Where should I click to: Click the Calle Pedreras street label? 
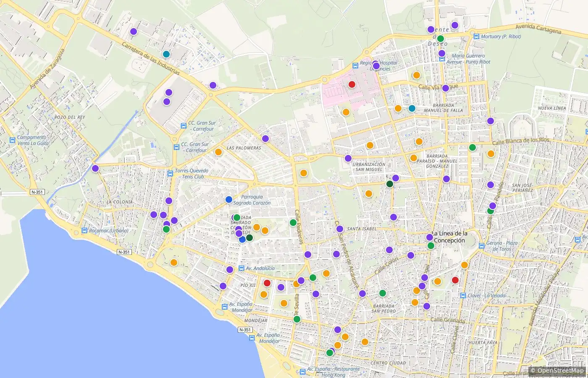click(299, 227)
